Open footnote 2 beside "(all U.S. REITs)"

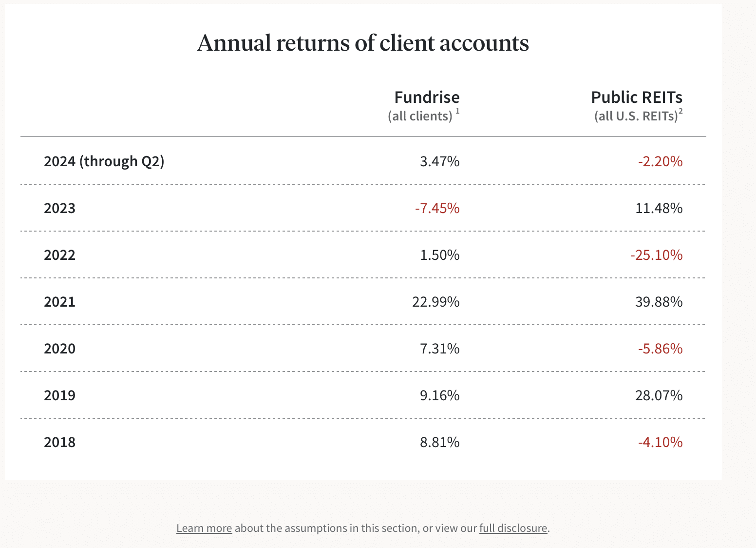681,112
